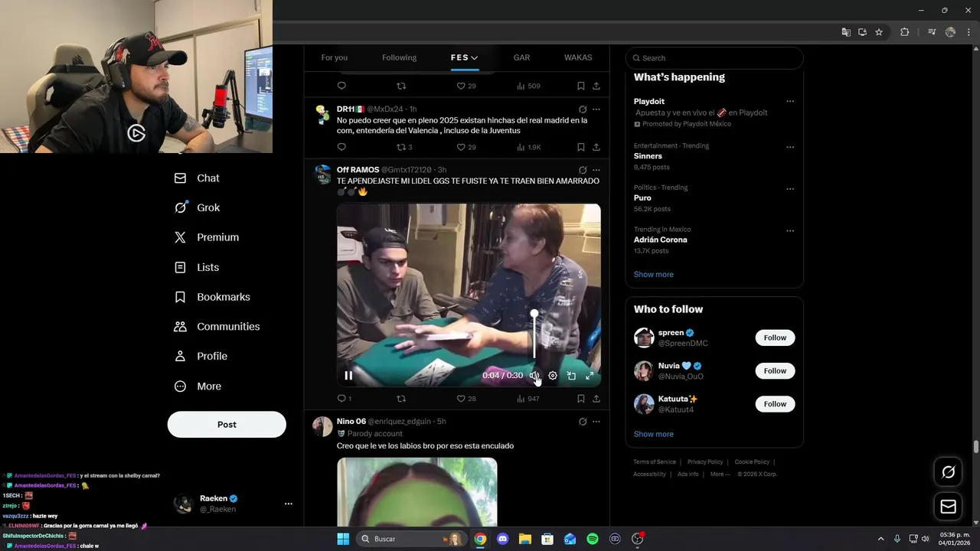Bookmark the Off RAMOS video post

[x=581, y=399]
